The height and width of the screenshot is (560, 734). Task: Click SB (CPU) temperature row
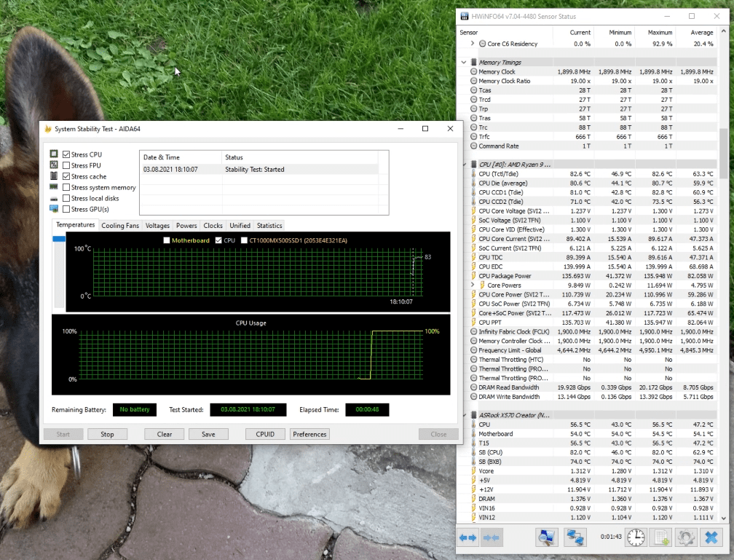pos(592,452)
